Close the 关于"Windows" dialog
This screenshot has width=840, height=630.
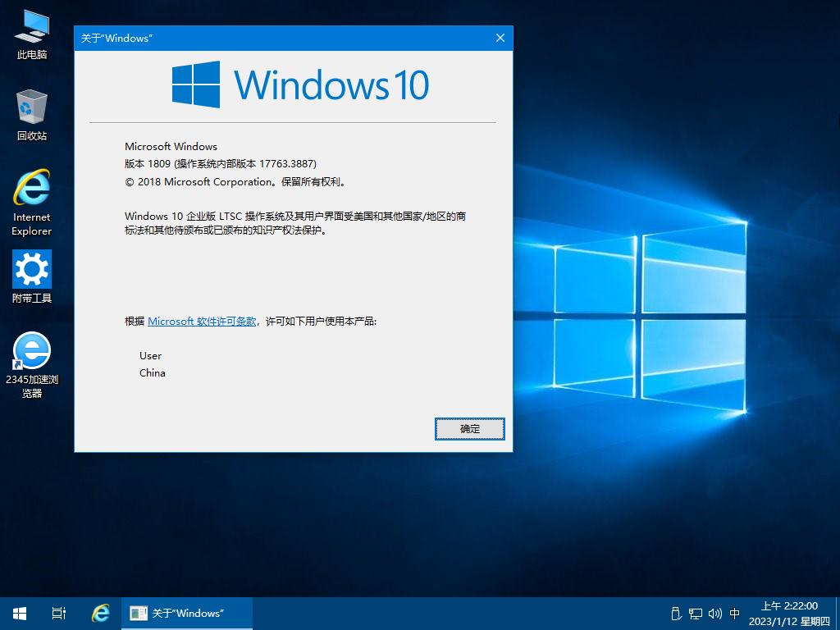tap(500, 38)
